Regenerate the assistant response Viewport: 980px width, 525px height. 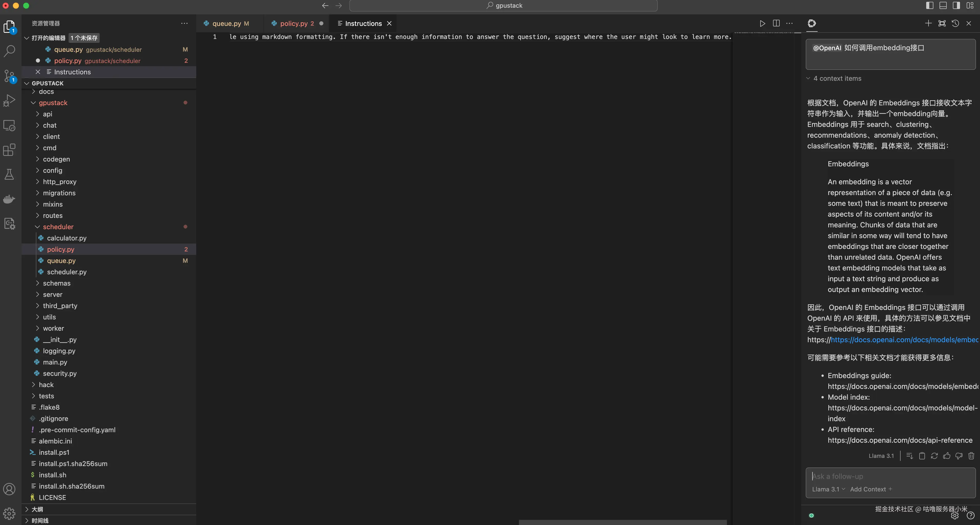934,456
